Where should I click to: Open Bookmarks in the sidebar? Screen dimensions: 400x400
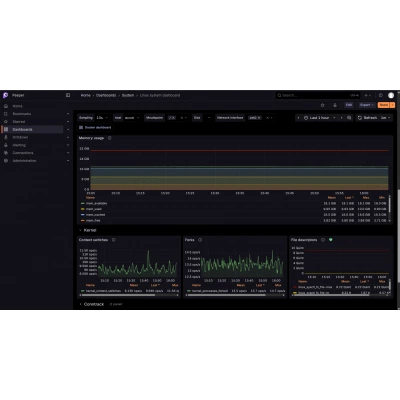pyautogui.click(x=22, y=114)
